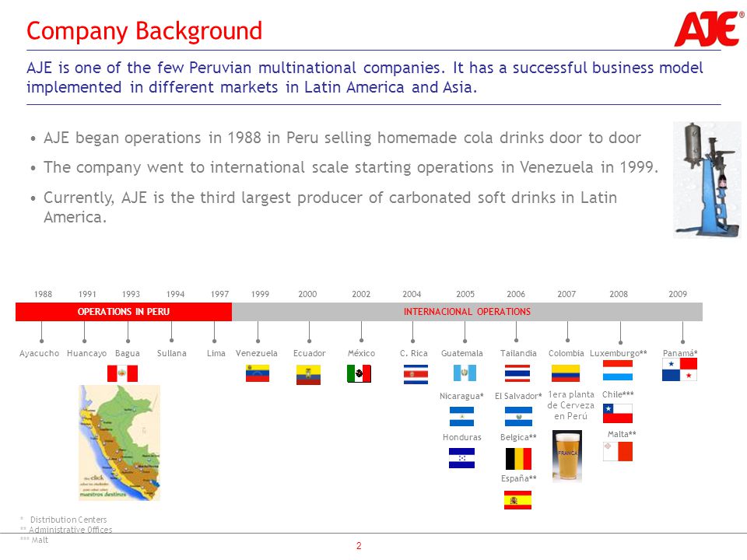This screenshot has height=560, width=747.
Task: Click the 1994 Sullana timeline marker
Action: point(171,341)
